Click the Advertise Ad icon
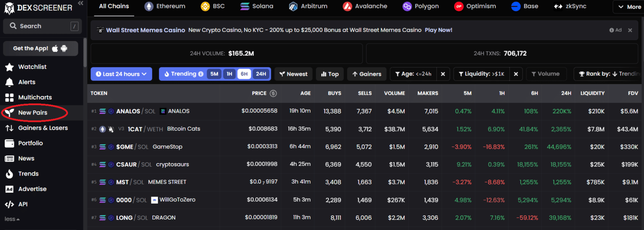Screen dimensions: 644x230 click(9, 189)
